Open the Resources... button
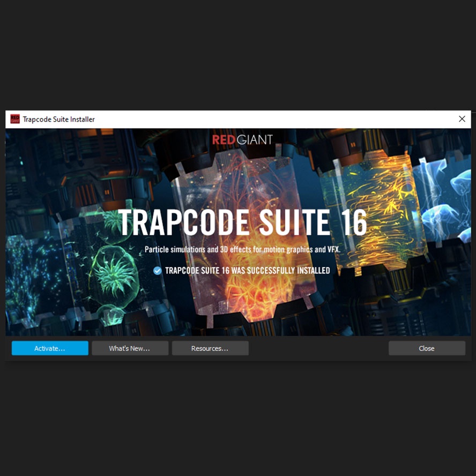 210,348
